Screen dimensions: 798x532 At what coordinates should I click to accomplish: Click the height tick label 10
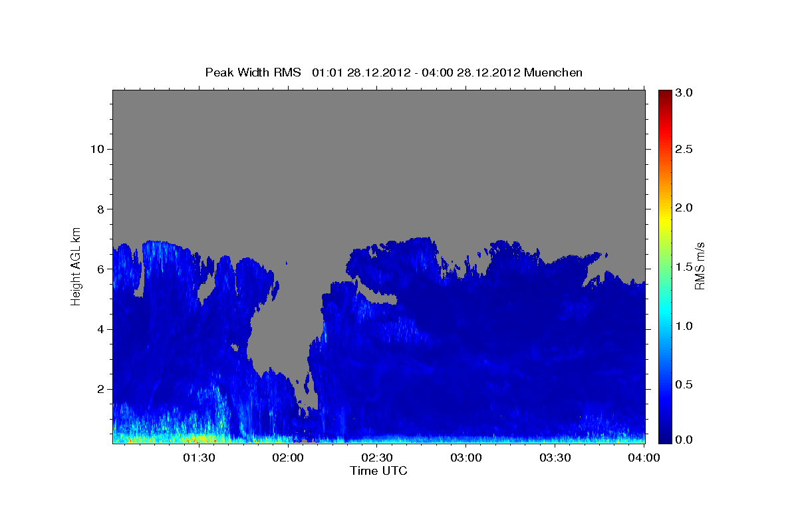pyautogui.click(x=96, y=149)
